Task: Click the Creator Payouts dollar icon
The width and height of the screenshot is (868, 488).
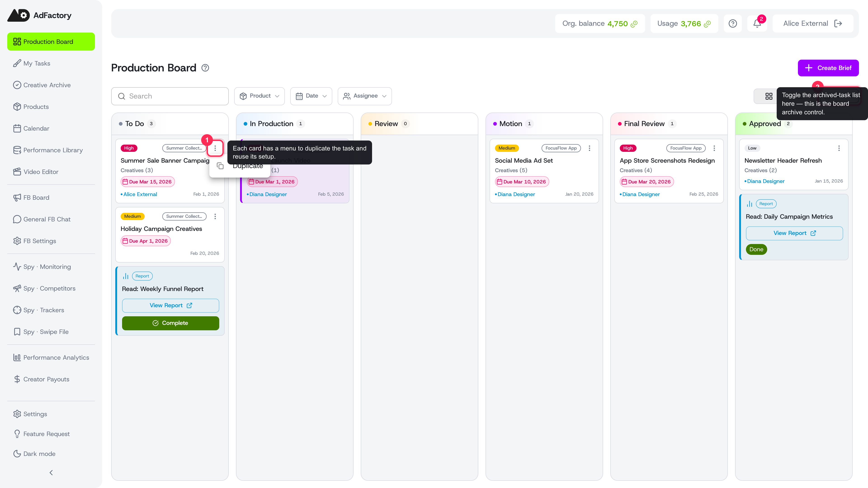Action: (x=17, y=379)
